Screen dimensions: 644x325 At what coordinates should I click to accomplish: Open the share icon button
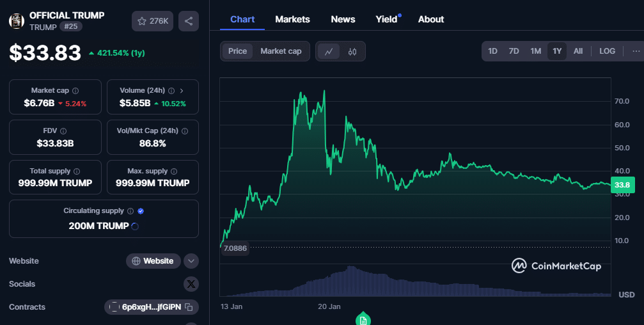click(189, 21)
